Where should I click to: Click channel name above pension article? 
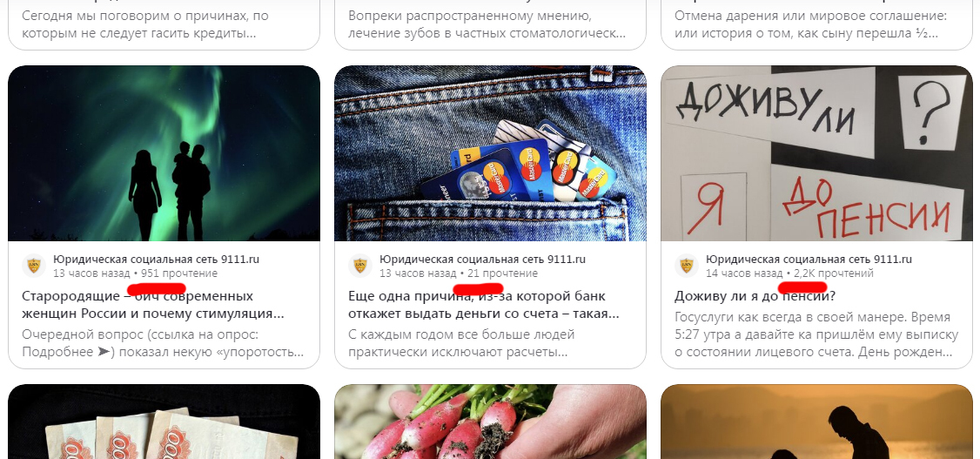[809, 259]
